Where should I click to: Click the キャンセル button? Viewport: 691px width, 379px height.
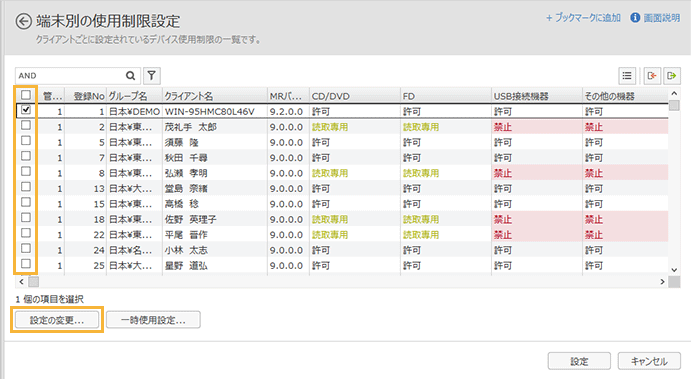pyautogui.click(x=649, y=361)
